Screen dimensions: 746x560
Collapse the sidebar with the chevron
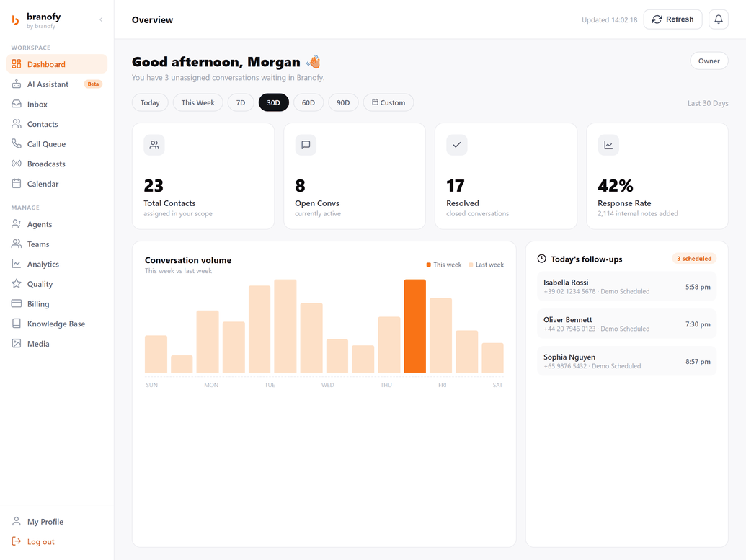click(101, 19)
